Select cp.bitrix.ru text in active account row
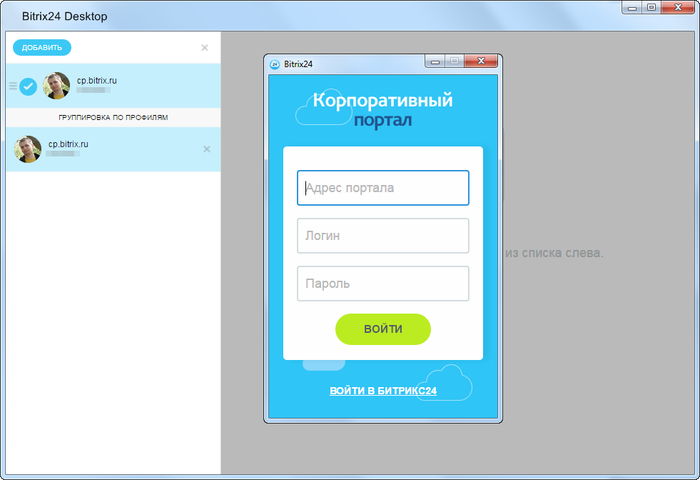700x480 pixels. click(x=96, y=80)
